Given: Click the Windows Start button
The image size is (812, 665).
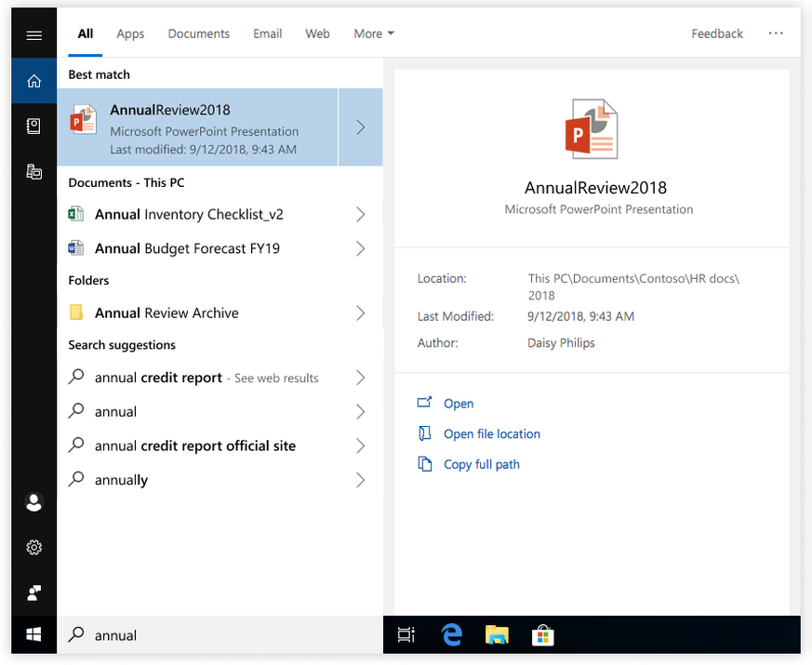Looking at the screenshot, I should coord(33,634).
